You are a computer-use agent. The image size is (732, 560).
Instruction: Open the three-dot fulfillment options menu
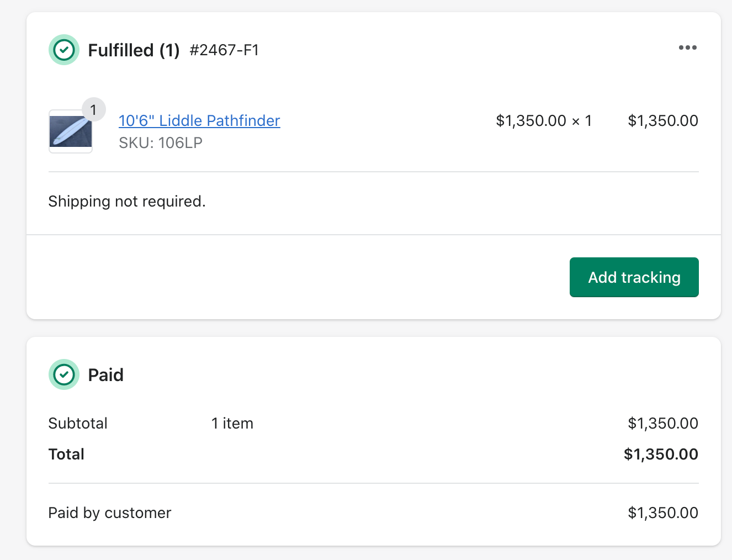[x=687, y=48]
